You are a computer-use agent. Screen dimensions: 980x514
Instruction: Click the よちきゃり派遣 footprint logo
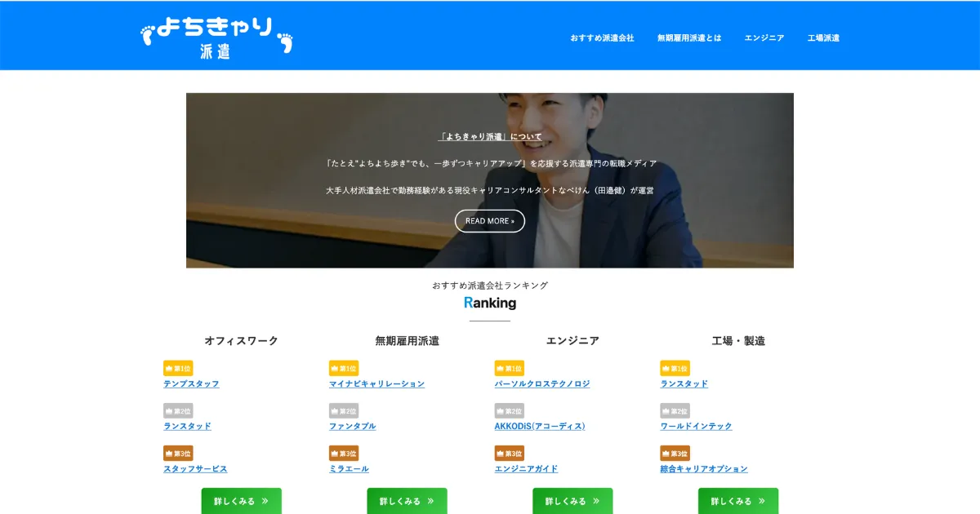point(216,38)
